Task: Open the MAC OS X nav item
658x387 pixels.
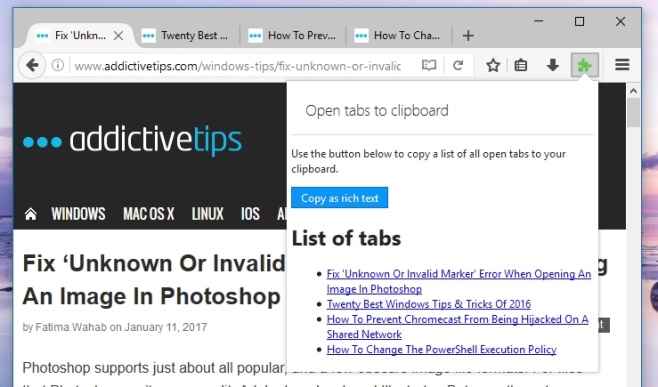Action: pos(149,214)
